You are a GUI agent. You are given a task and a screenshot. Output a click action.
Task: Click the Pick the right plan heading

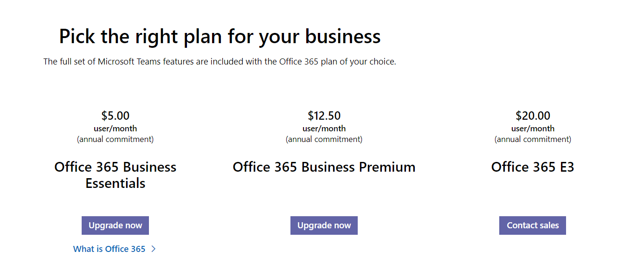coord(219,37)
